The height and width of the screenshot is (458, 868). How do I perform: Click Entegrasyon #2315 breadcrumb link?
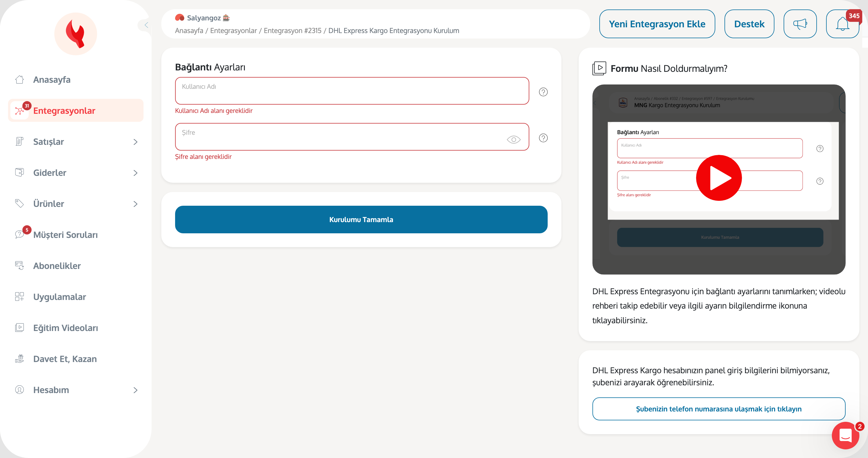(x=292, y=31)
